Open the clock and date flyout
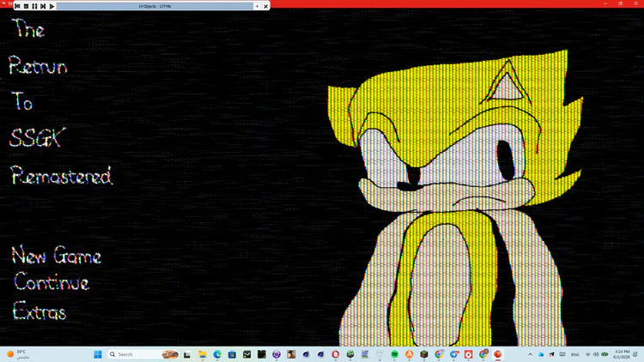The width and height of the screenshot is (644, 362). 622,354
